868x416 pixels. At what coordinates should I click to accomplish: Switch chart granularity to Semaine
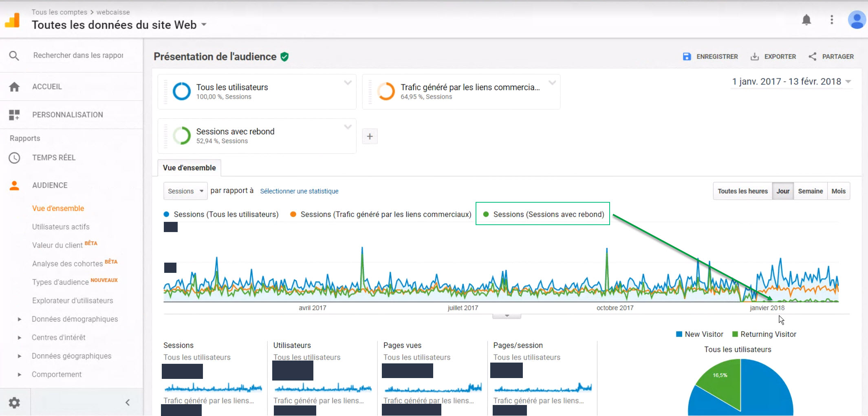810,191
